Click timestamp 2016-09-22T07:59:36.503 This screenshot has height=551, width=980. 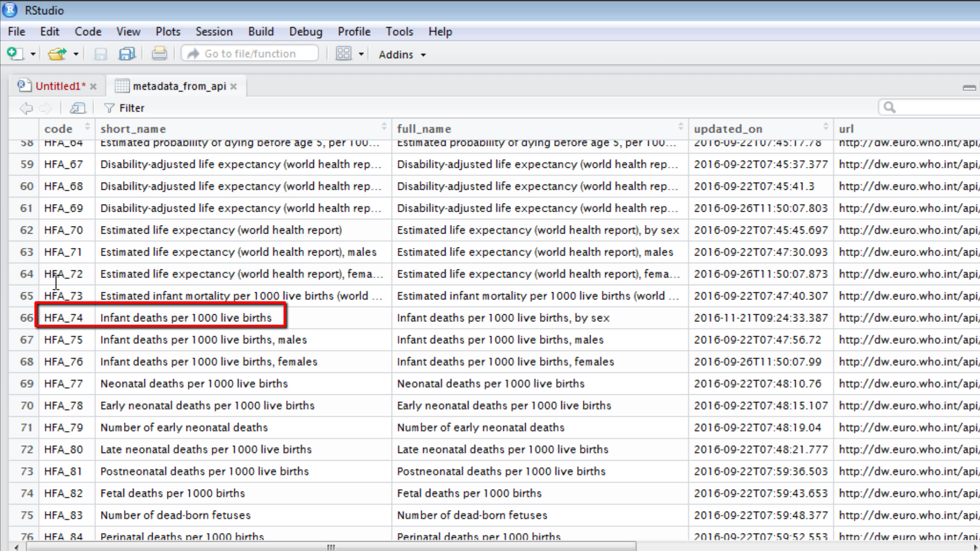[761, 471]
